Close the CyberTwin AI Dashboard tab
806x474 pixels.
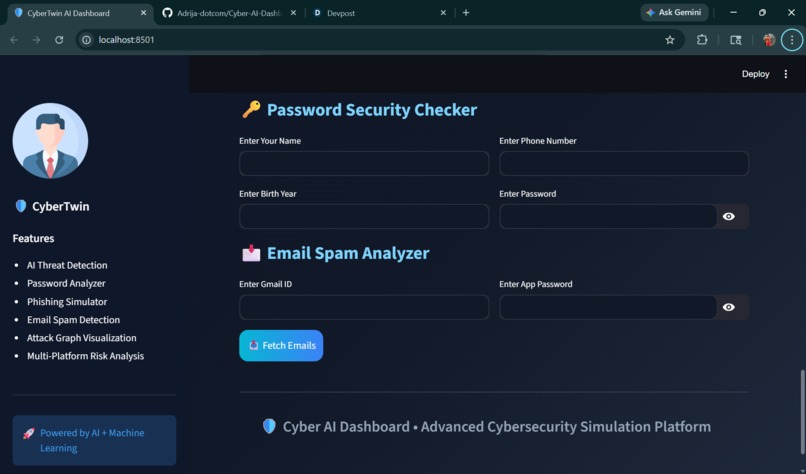coord(143,13)
